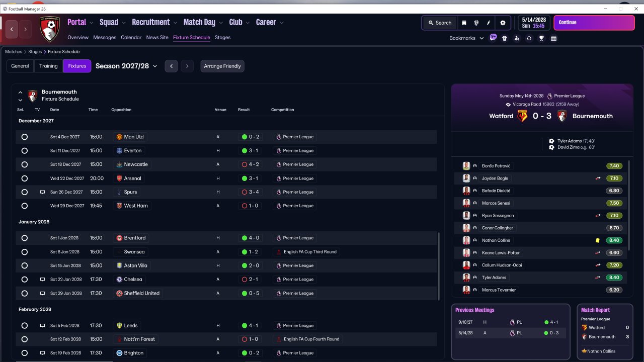Image resolution: width=644 pixels, height=362 pixels.
Task: Switch to the Messages tab
Action: [x=105, y=37]
